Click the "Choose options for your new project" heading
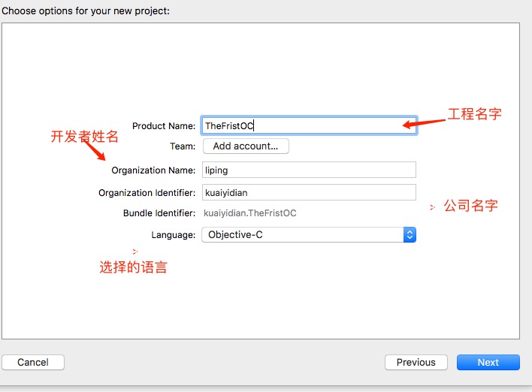 point(85,11)
